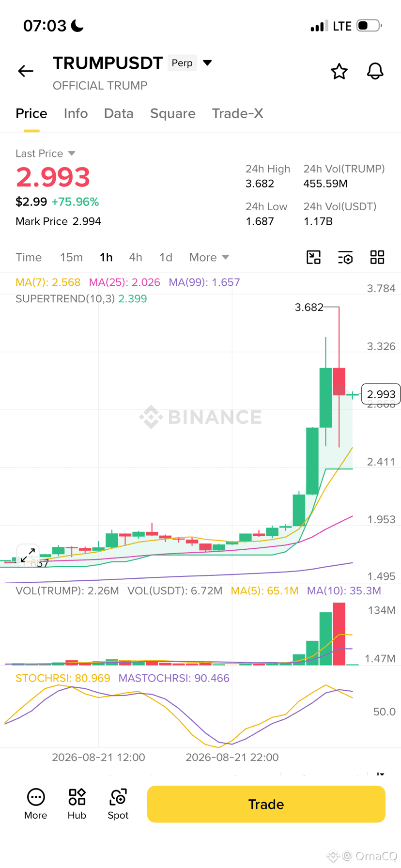This screenshot has height=868, width=401.
Task: Select the 15m interval
Action: [71, 257]
